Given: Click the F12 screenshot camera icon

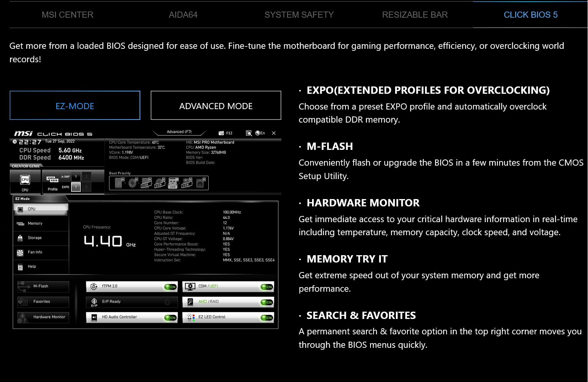Looking at the screenshot, I should 221,133.
